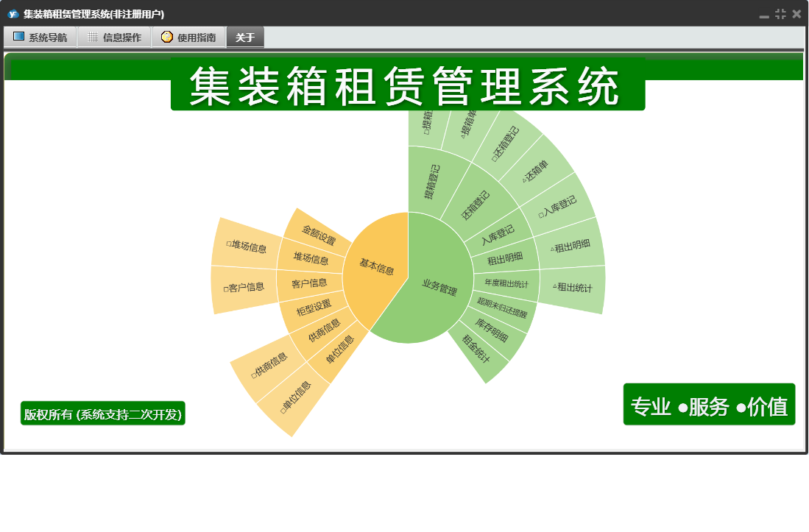Restore the window size using title bar button
Screen dimensions: 809x532
tap(780, 14)
